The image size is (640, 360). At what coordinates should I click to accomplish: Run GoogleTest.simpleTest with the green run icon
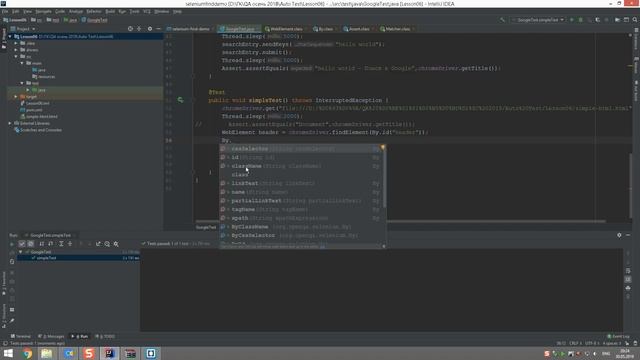[571, 20]
